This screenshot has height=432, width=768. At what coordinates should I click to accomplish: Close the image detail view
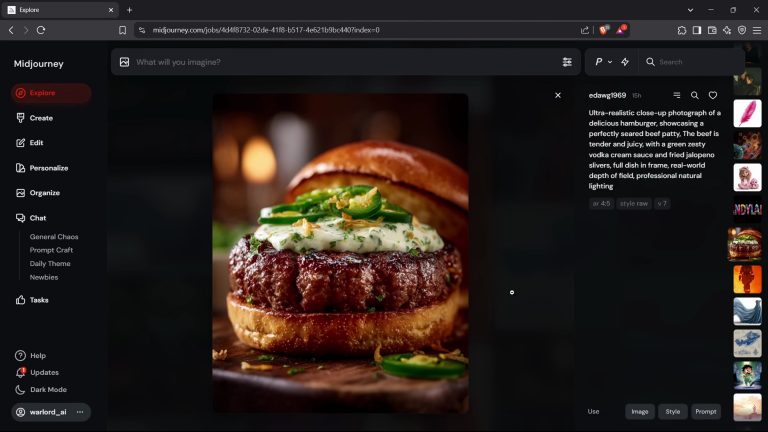[558, 96]
